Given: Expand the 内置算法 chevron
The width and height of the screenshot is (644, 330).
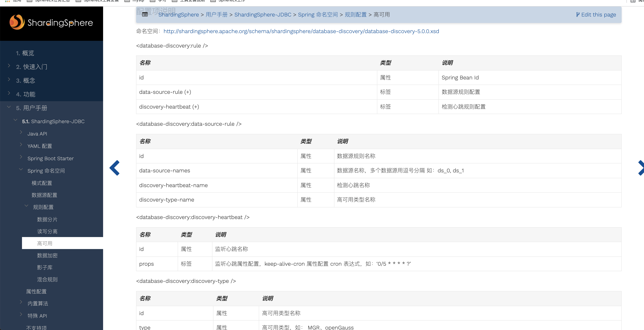Looking at the screenshot, I should point(21,302).
